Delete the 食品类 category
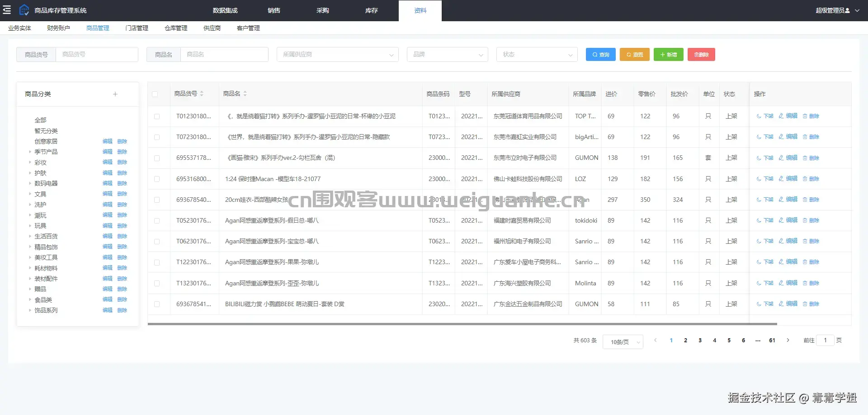The image size is (868, 415). pos(122,299)
